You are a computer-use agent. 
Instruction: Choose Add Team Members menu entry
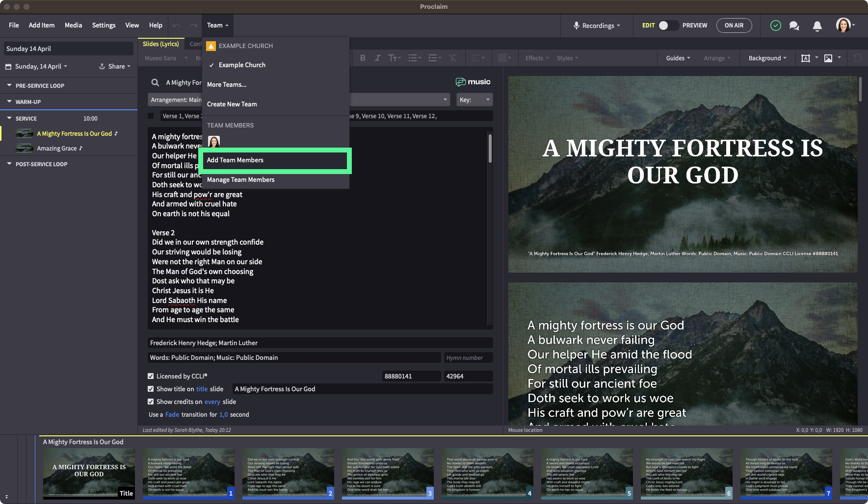click(x=275, y=160)
